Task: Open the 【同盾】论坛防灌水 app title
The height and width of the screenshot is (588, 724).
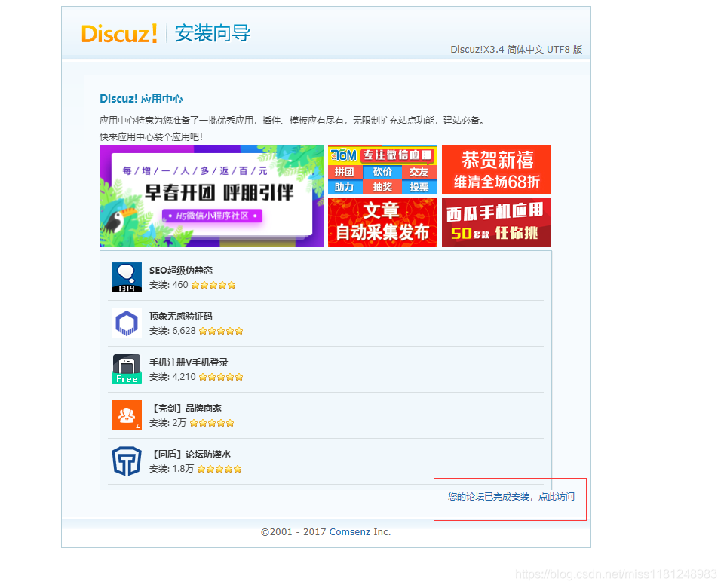Action: pyautogui.click(x=190, y=454)
